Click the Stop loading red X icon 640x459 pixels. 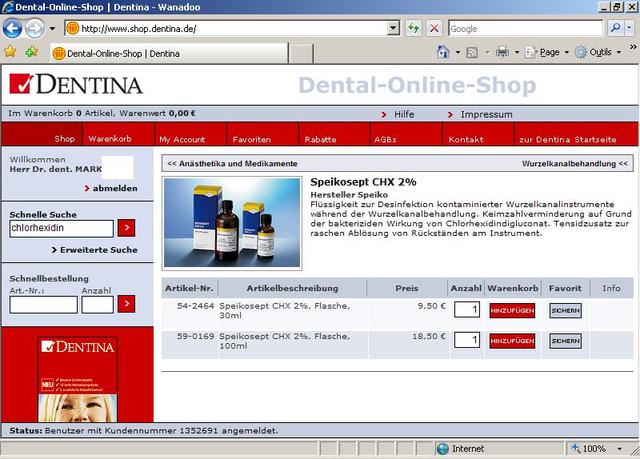434,29
